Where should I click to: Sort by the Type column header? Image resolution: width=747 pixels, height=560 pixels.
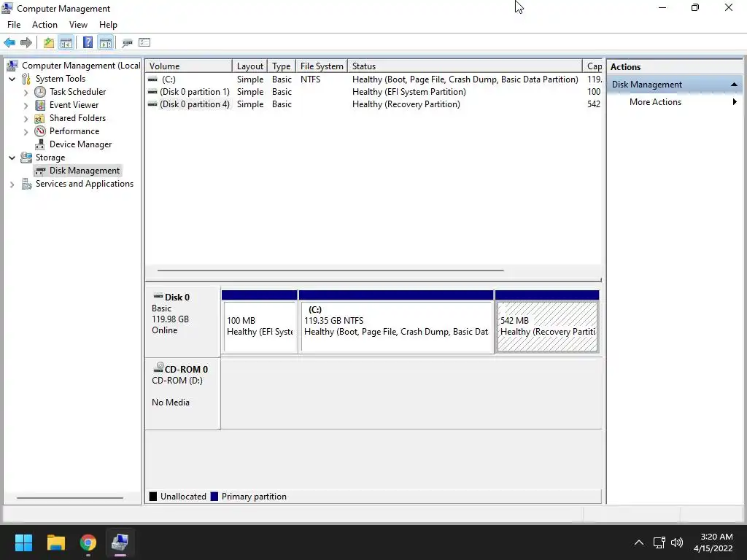coord(281,66)
